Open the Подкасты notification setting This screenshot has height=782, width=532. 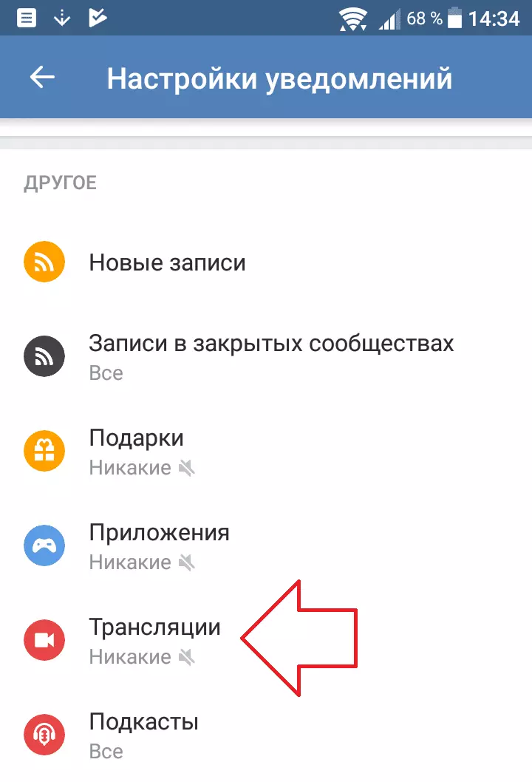pos(266,735)
